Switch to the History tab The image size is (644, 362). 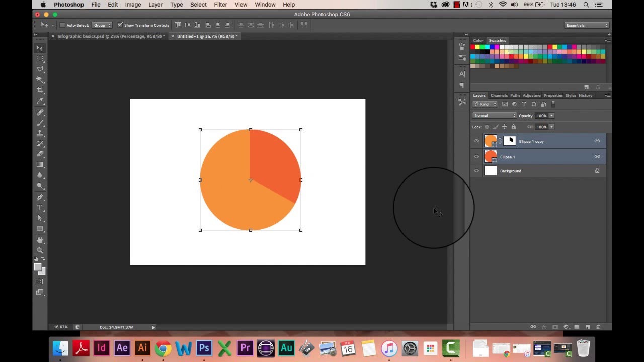click(x=585, y=95)
